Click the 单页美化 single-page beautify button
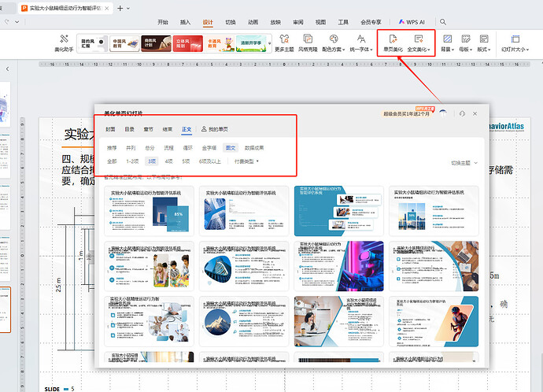This screenshot has width=543, height=392. click(x=390, y=43)
